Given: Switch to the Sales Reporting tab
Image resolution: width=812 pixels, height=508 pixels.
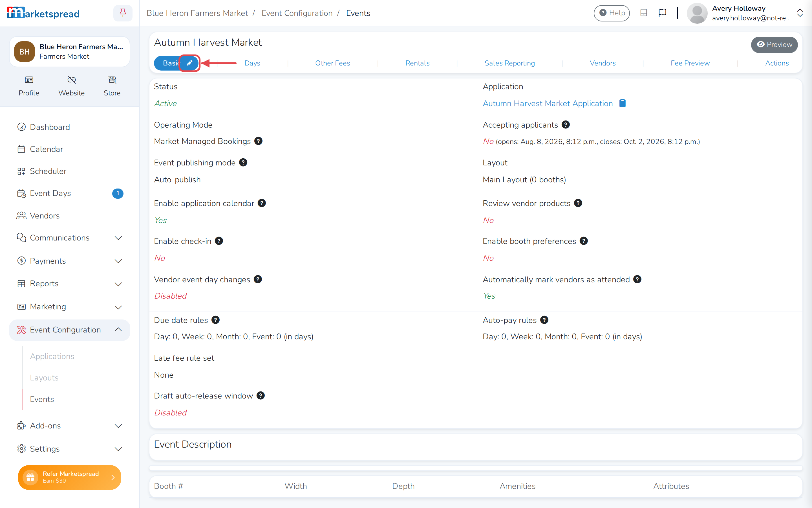Looking at the screenshot, I should pos(510,63).
